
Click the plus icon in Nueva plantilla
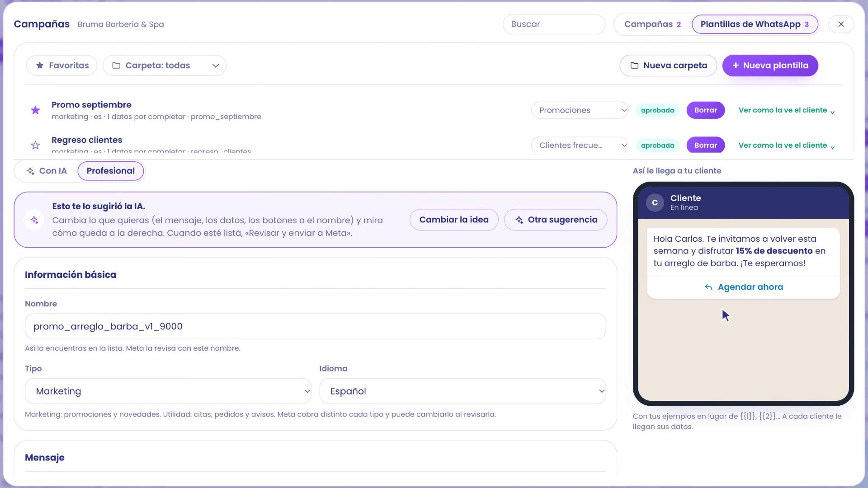736,66
